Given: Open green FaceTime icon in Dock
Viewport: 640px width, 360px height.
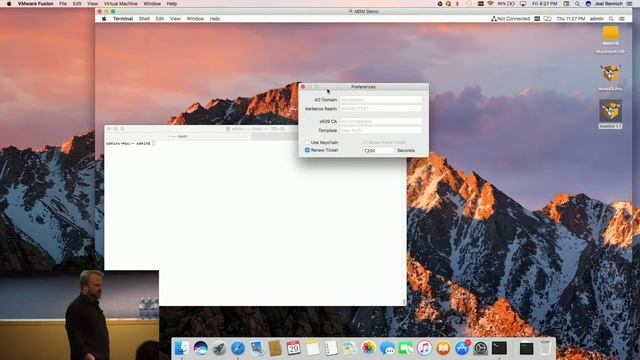Looking at the screenshot, I should point(406,348).
